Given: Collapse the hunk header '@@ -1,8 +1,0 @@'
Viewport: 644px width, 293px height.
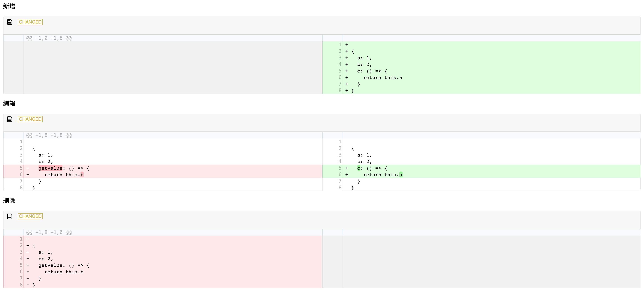Looking at the screenshot, I should (x=49, y=232).
